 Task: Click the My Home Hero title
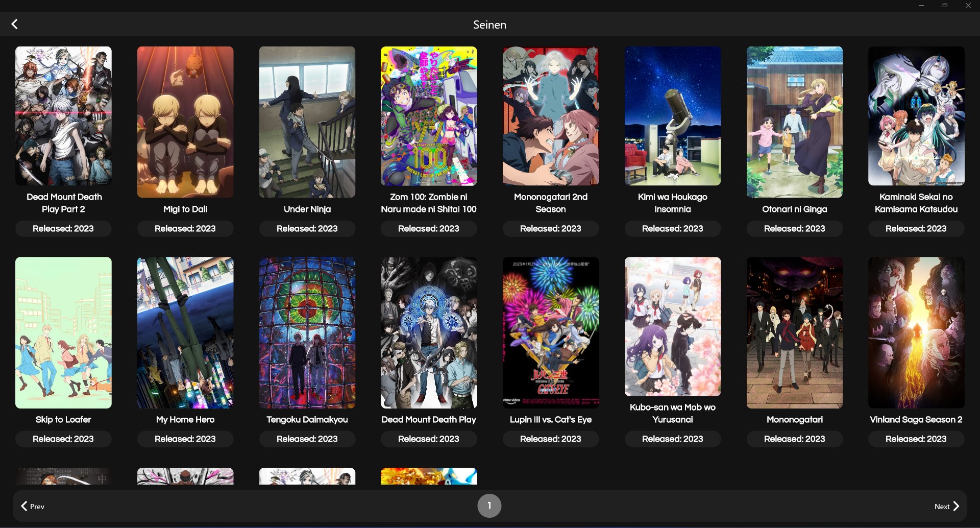(185, 420)
